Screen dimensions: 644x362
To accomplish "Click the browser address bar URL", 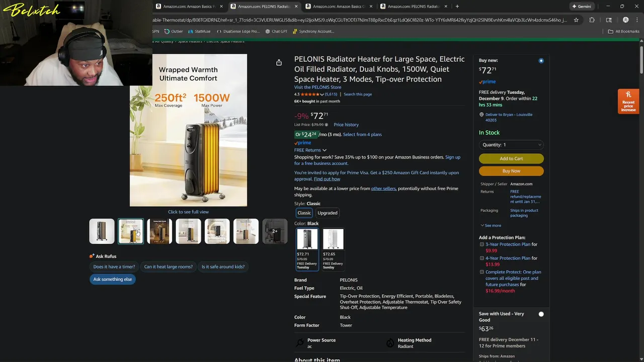I will (360, 20).
